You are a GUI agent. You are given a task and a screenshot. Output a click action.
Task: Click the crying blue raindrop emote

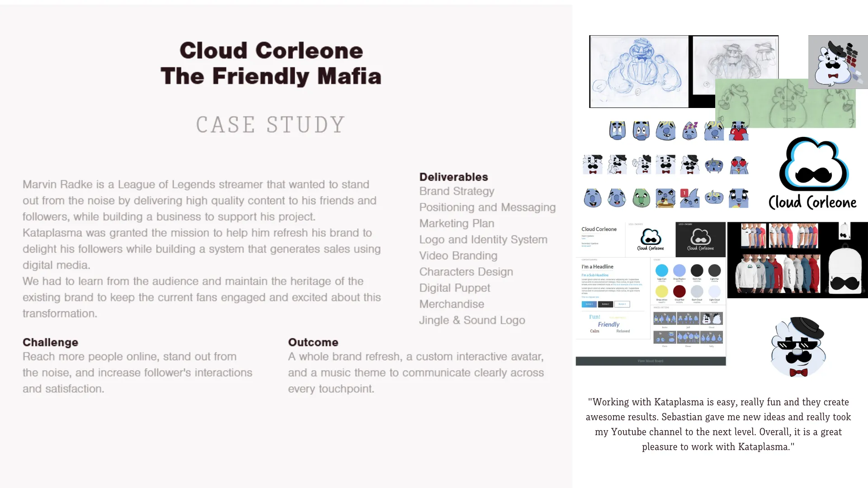tap(617, 131)
